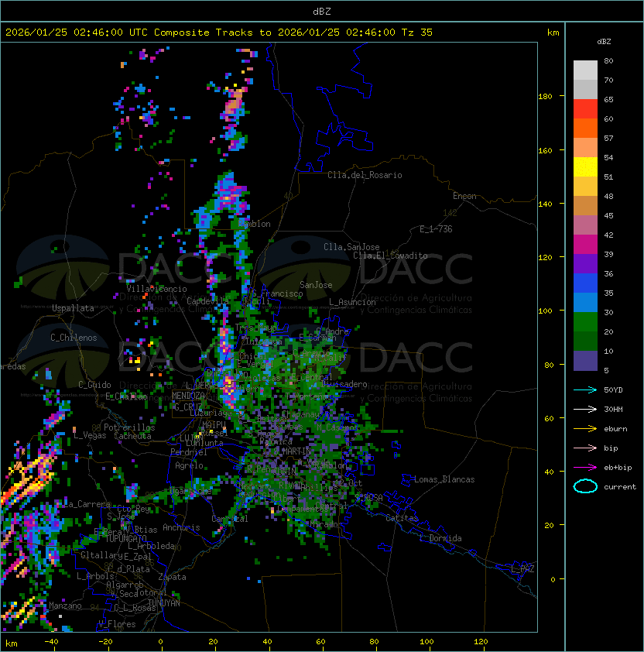Image resolution: width=644 pixels, height=652 pixels.
Task: Click the 'V_Flores' map label
Action: (117, 624)
